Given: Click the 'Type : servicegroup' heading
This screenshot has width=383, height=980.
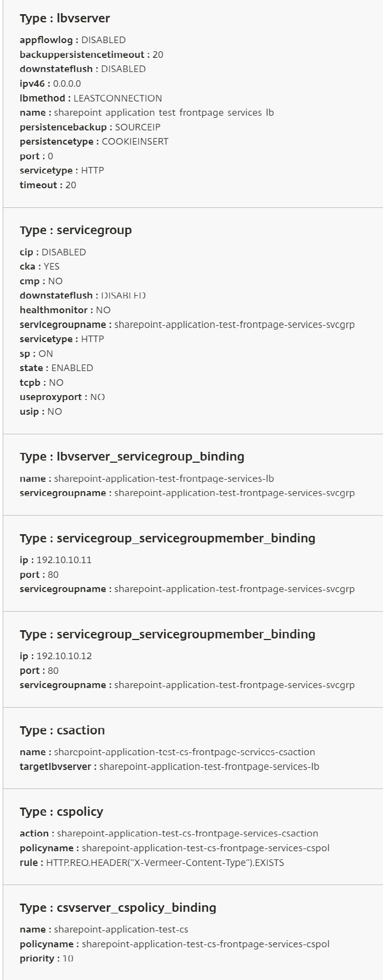Looking at the screenshot, I should 76,230.
